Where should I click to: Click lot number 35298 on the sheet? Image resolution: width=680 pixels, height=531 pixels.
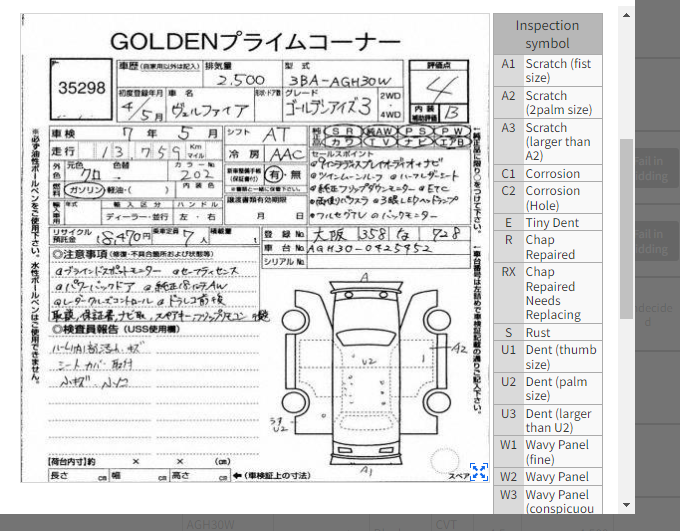[82, 88]
